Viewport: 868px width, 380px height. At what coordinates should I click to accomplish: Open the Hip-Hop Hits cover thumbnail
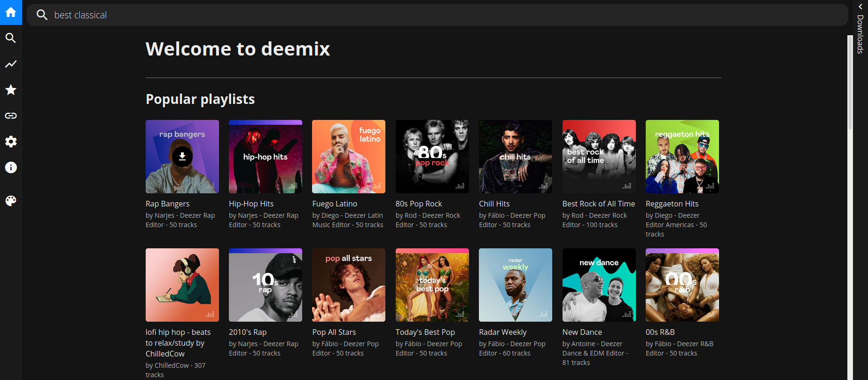click(x=266, y=157)
